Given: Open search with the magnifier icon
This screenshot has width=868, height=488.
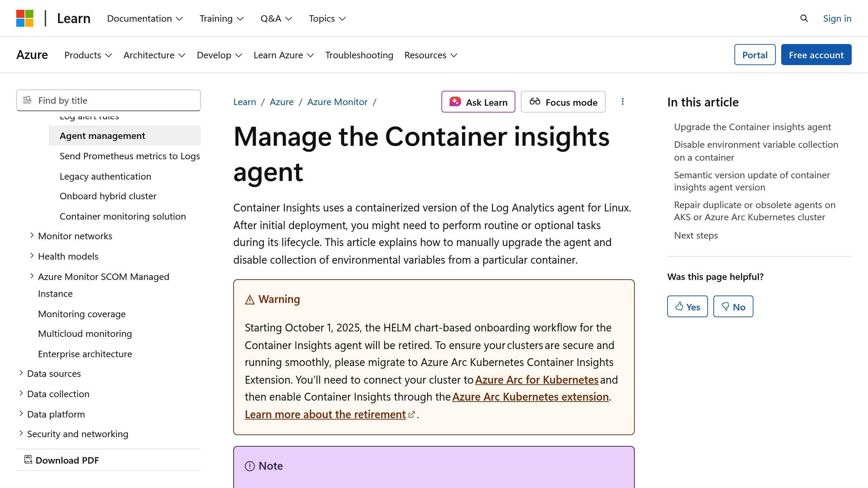Looking at the screenshot, I should 804,18.
